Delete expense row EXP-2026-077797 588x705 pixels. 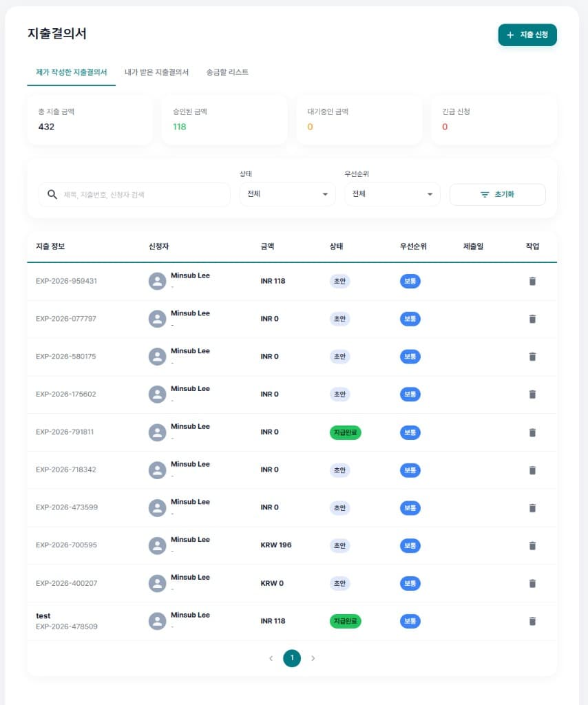pos(532,319)
